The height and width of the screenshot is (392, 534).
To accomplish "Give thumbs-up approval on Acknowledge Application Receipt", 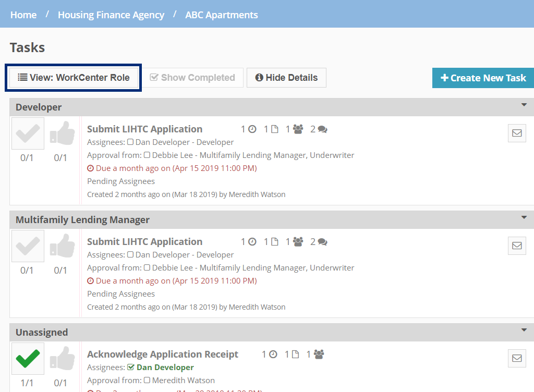I will [x=62, y=358].
